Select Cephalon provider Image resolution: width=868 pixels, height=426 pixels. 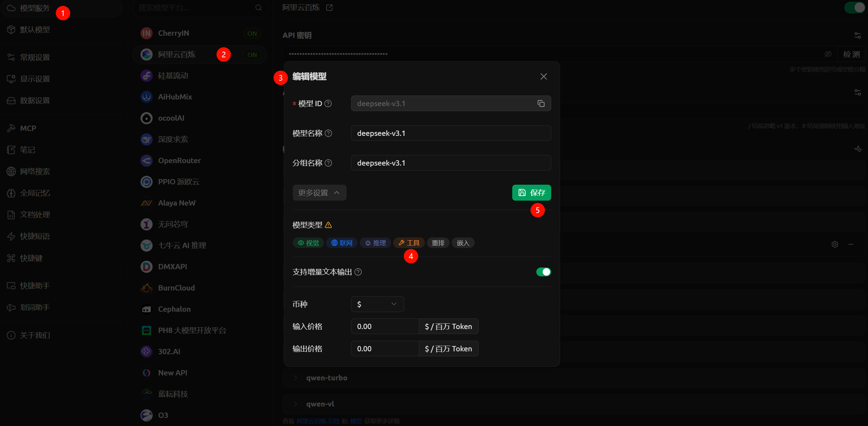pos(200,309)
